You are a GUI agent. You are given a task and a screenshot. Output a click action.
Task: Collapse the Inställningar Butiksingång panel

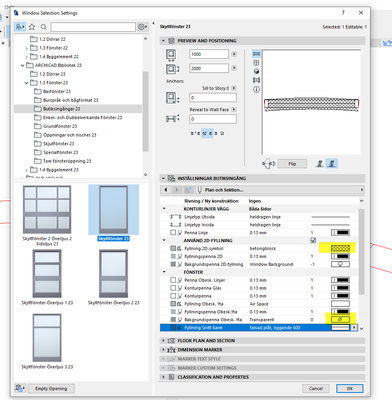163,178
